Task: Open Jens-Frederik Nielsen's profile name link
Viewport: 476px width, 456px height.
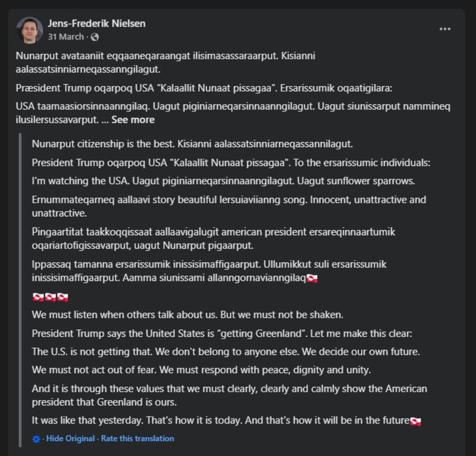Action: (96, 24)
